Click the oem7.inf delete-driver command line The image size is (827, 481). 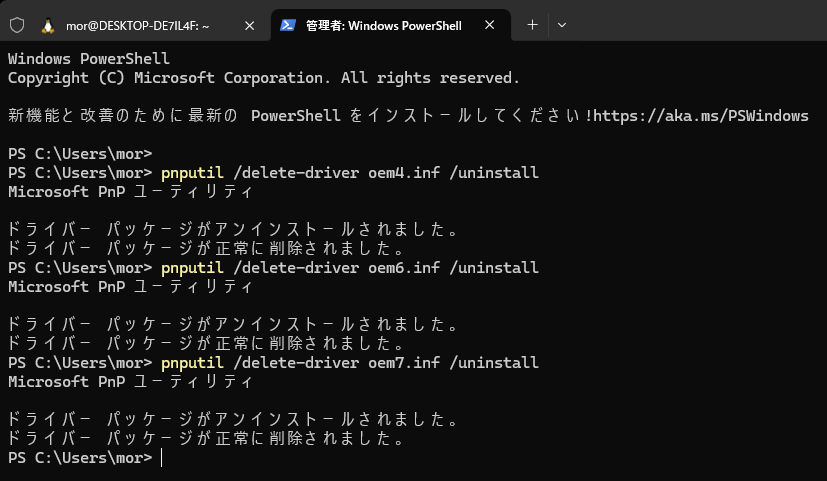[273, 362]
